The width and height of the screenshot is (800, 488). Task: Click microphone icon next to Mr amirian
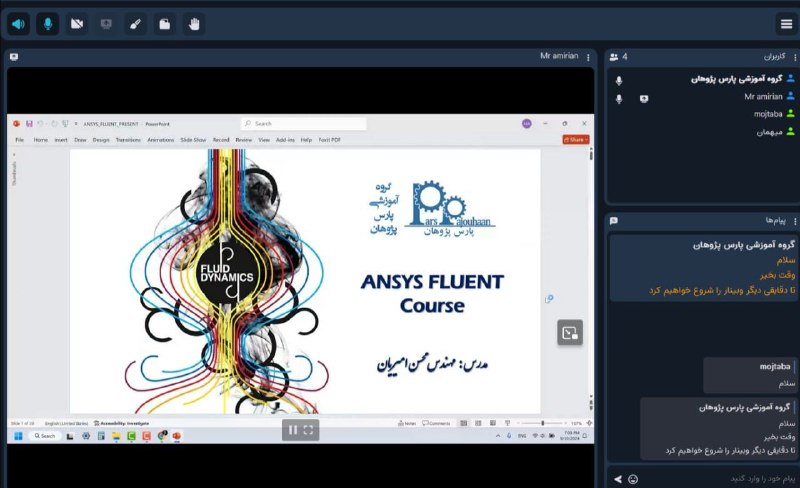coord(619,99)
